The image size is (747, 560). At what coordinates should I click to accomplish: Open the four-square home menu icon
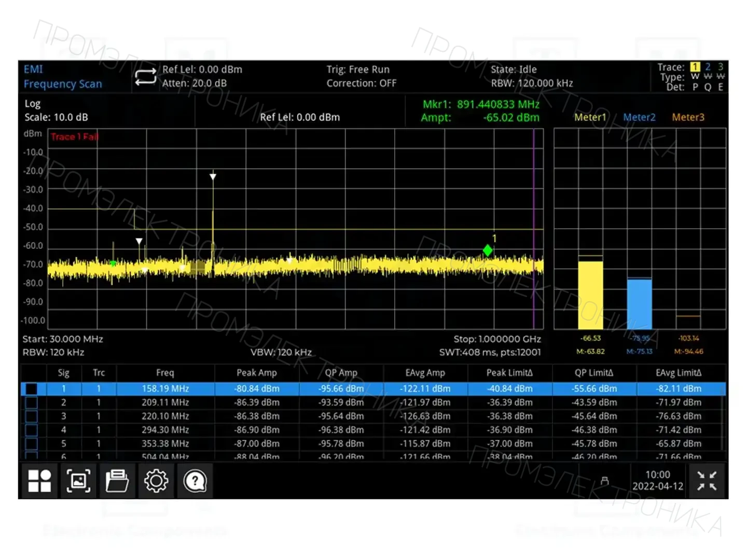click(x=39, y=481)
